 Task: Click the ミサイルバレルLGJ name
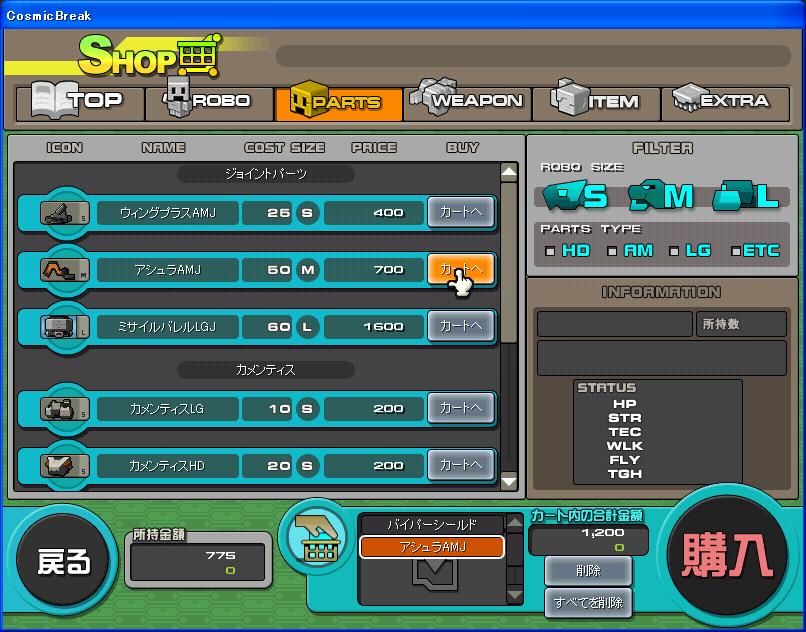point(168,327)
